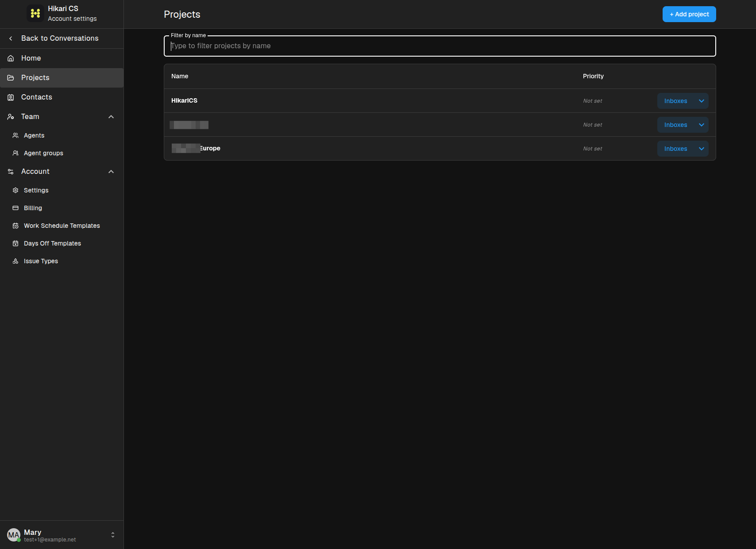This screenshot has width=756, height=549.
Task: Open account Settings
Action: 62,190
